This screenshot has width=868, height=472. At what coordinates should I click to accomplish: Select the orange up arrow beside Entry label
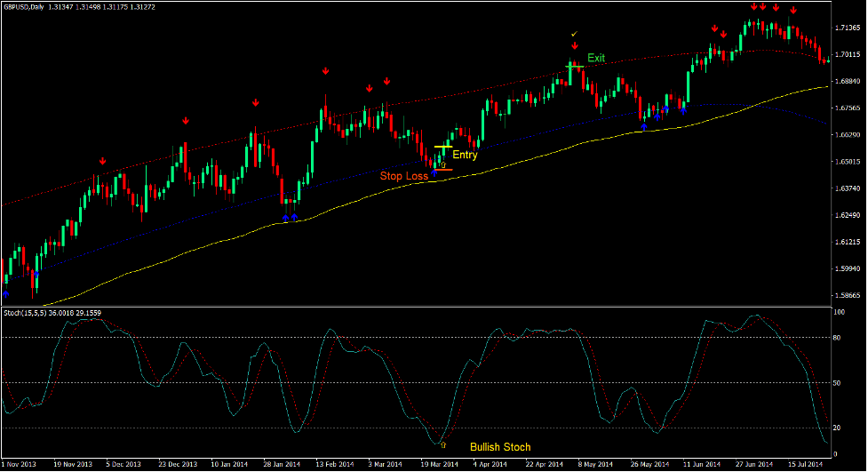pyautogui.click(x=443, y=164)
